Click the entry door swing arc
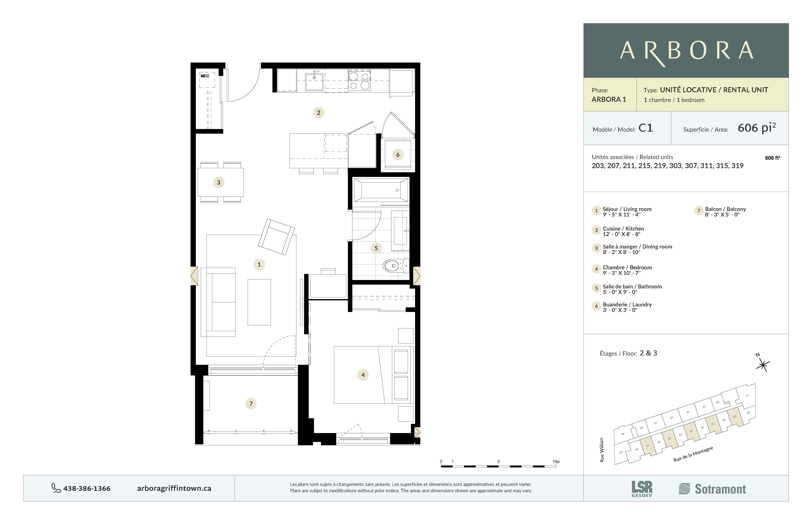This screenshot has width=812, height=525. click(x=244, y=85)
